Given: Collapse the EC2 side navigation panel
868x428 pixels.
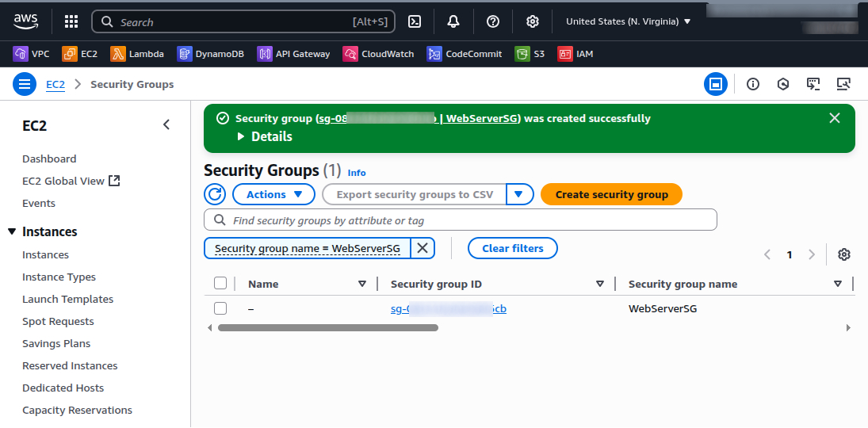Looking at the screenshot, I should tap(166, 125).
